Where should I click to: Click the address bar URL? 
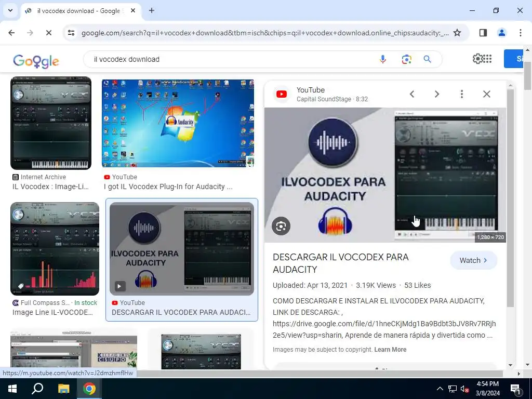264,33
